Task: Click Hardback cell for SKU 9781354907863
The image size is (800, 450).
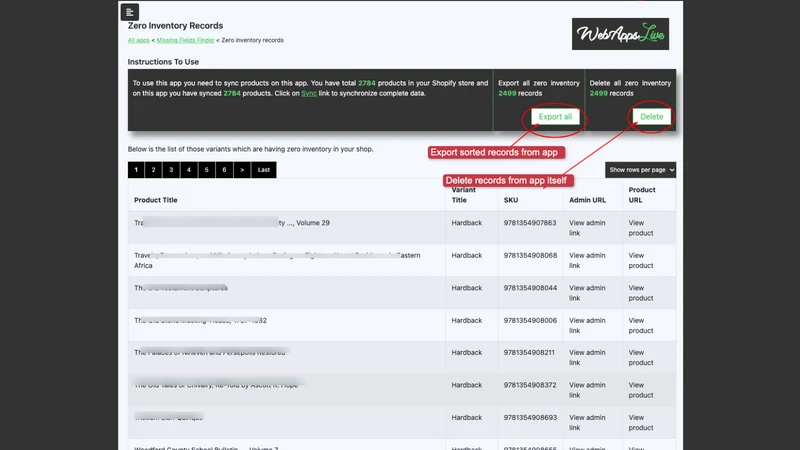Action: [466, 223]
